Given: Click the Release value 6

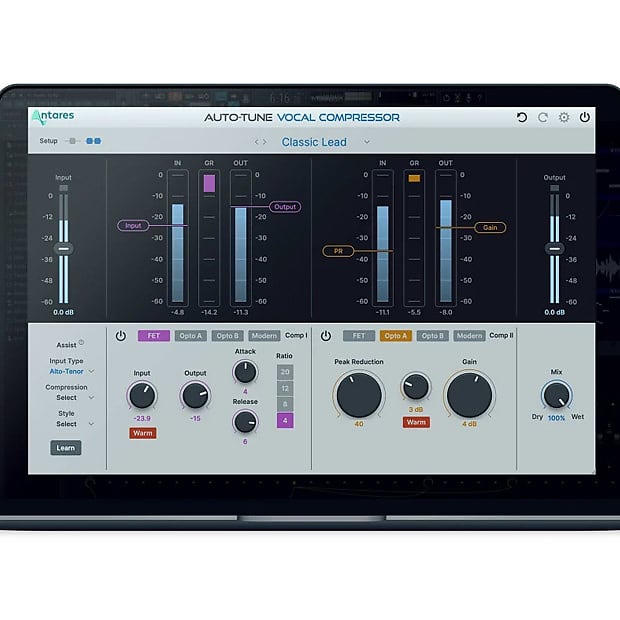Looking at the screenshot, I should pos(245,442).
